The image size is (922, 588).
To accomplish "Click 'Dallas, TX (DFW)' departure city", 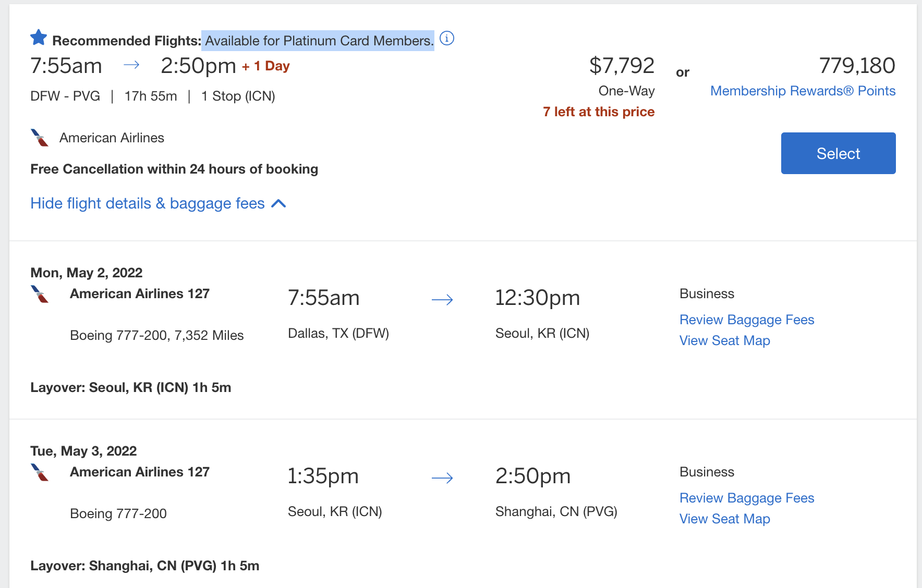I will point(338,333).
